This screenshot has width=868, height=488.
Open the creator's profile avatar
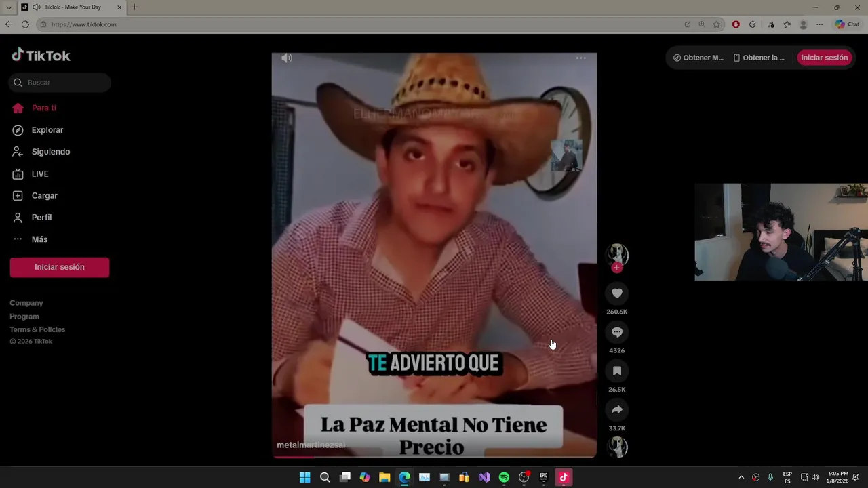(x=617, y=254)
